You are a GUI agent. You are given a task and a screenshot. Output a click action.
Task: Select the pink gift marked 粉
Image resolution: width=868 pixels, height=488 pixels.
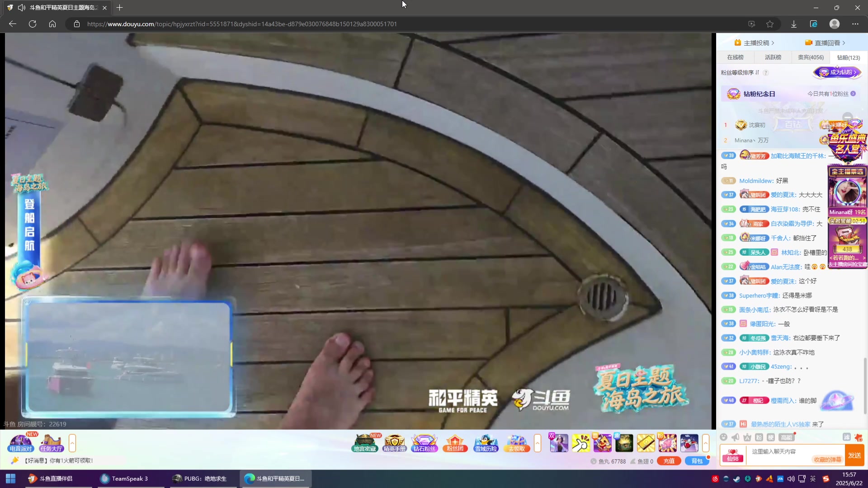coord(667,443)
